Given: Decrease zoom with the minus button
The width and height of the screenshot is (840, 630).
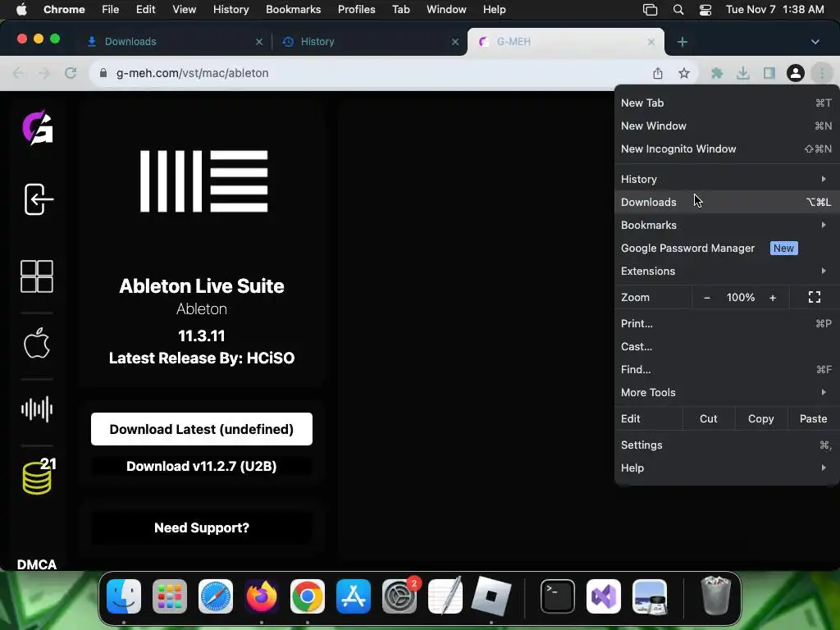Looking at the screenshot, I should [x=707, y=298].
